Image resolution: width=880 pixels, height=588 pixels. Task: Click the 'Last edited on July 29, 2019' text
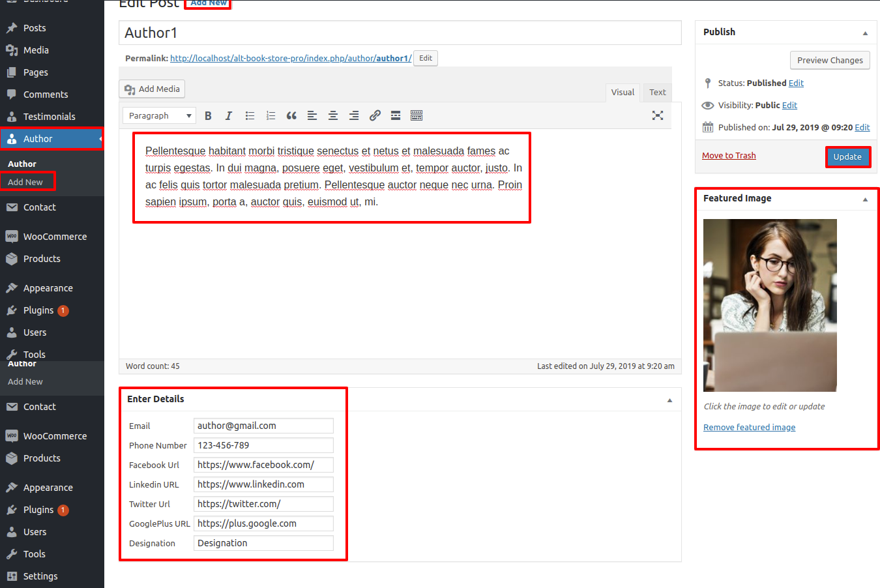606,366
